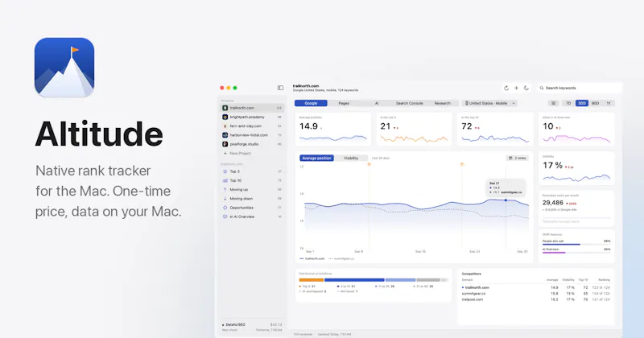Click the 2 notes button
This screenshot has width=644, height=338.
click(x=518, y=158)
